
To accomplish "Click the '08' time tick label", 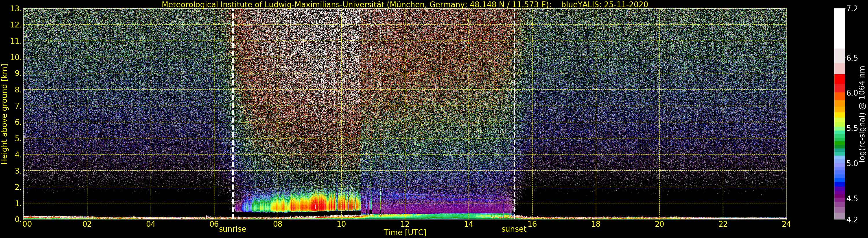I will tap(278, 224).
